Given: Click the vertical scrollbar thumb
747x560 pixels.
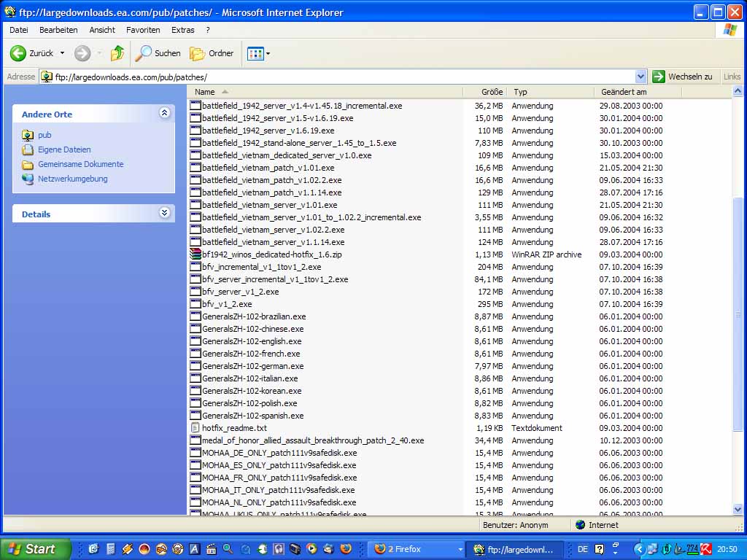Looking at the screenshot, I should click(738, 314).
